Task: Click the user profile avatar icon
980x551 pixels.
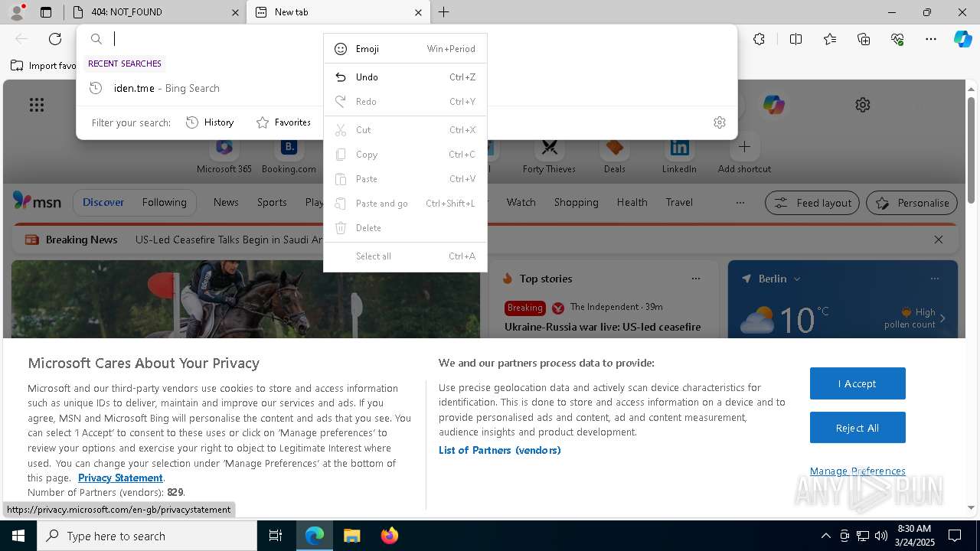Action: [x=17, y=12]
